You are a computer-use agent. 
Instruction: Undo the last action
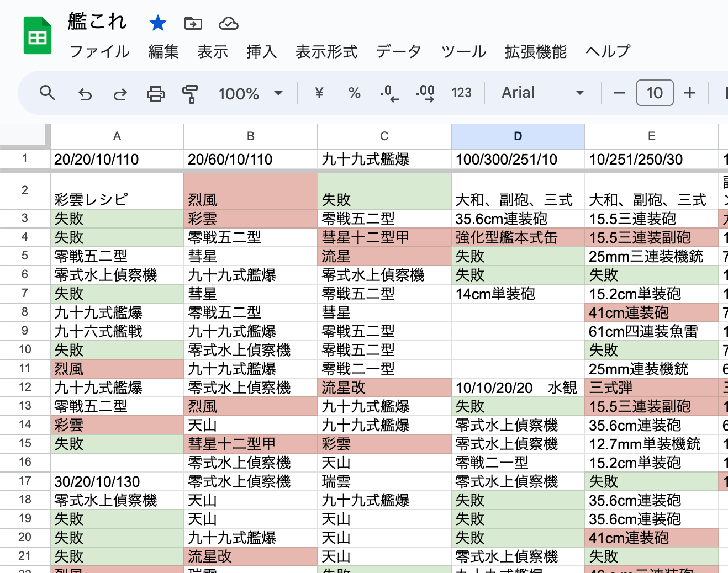coord(85,94)
